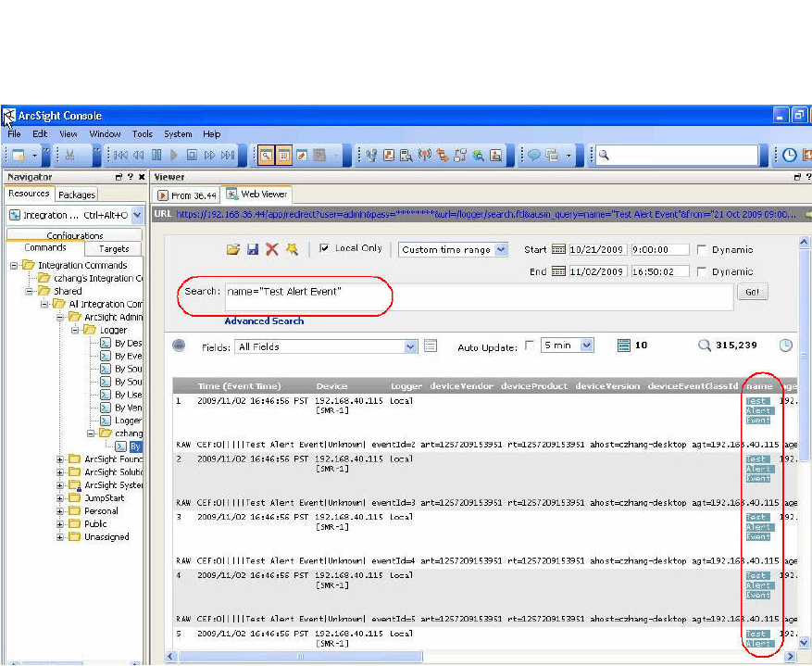The height and width of the screenshot is (666, 812).
Task: Click the scissors cut icon in toolbar
Action: (x=70, y=155)
